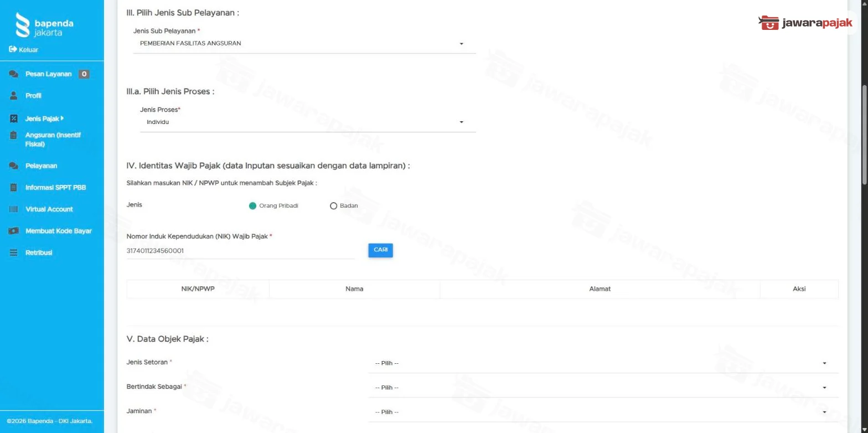Image resolution: width=868 pixels, height=433 pixels.
Task: Go to Profil menu item
Action: pos(33,96)
